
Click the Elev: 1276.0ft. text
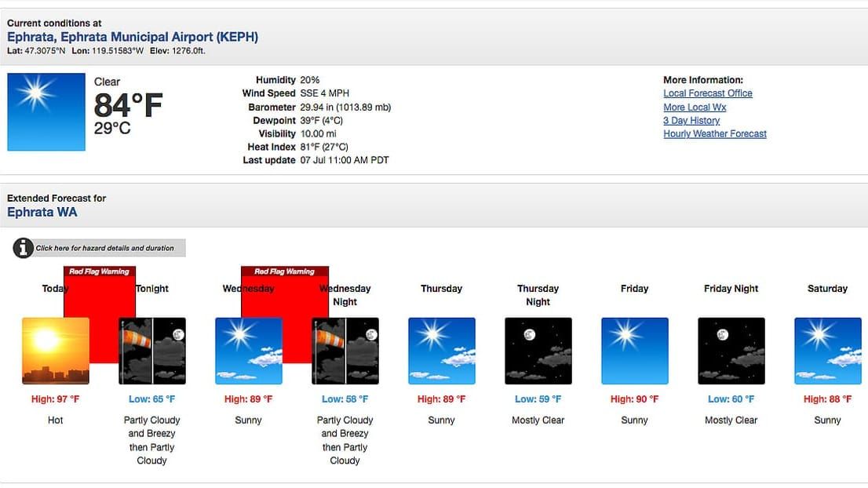(177, 51)
